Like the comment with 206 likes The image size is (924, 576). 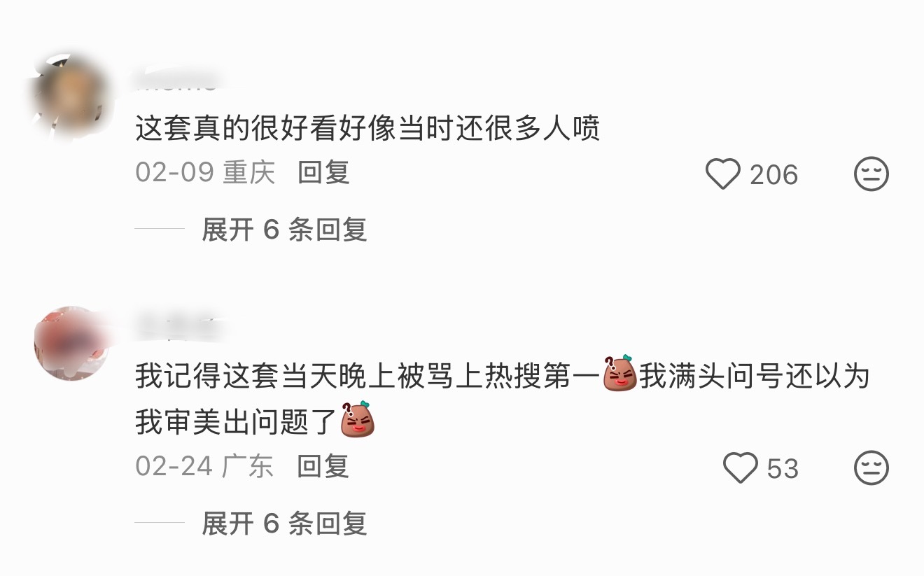click(722, 174)
